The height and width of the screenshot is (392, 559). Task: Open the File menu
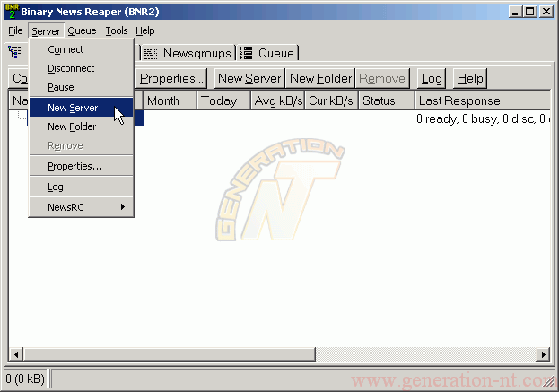(x=15, y=31)
